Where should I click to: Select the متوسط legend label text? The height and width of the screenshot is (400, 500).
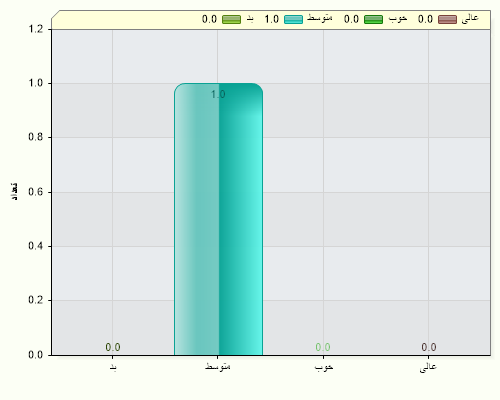pyautogui.click(x=320, y=18)
